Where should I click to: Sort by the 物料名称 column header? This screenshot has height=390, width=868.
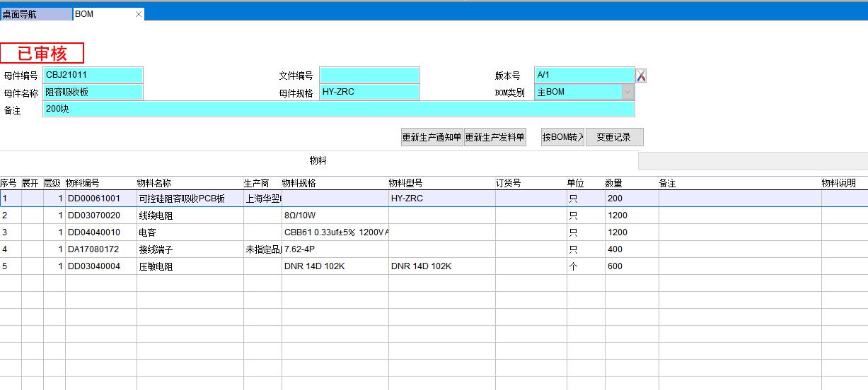click(x=154, y=183)
